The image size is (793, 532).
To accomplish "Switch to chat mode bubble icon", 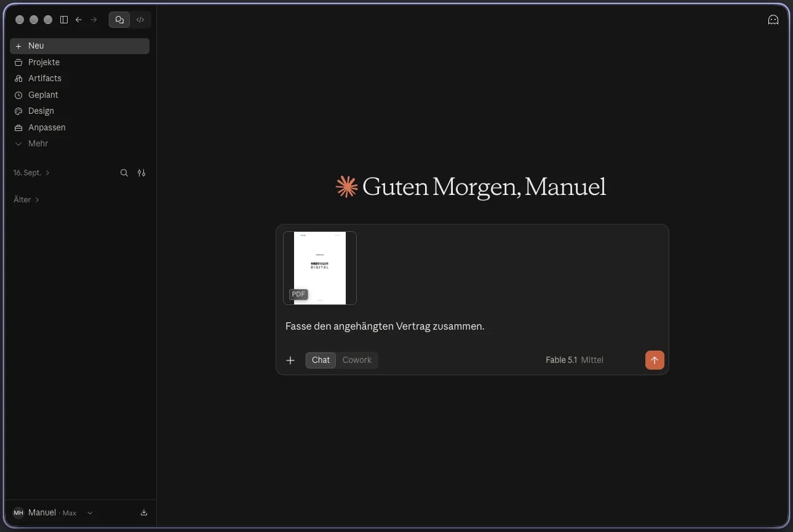I will tap(119, 20).
